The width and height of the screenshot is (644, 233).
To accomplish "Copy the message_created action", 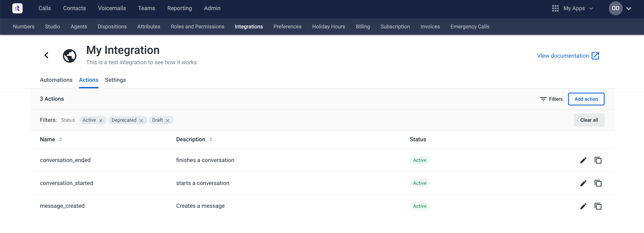I will [598, 206].
